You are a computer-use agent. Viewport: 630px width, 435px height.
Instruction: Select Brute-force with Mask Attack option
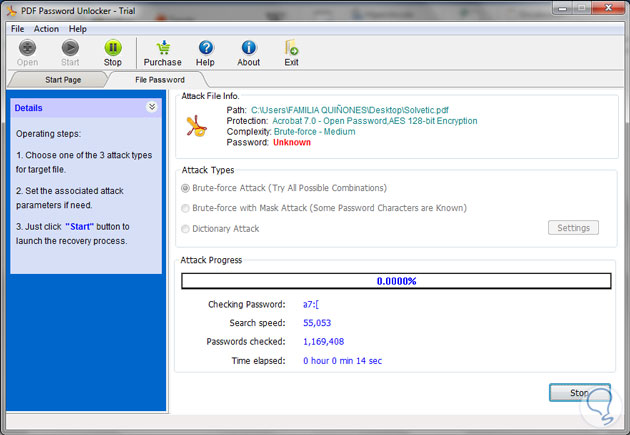coord(185,208)
